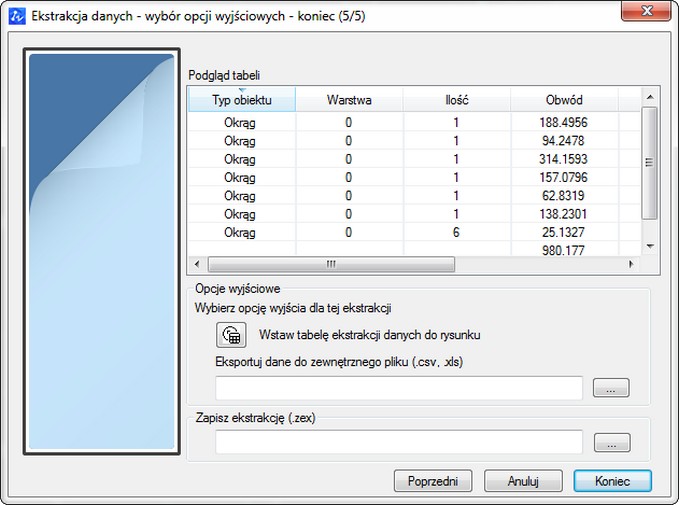Click the curled page preview image
This screenshot has height=505, width=679.
102,251
